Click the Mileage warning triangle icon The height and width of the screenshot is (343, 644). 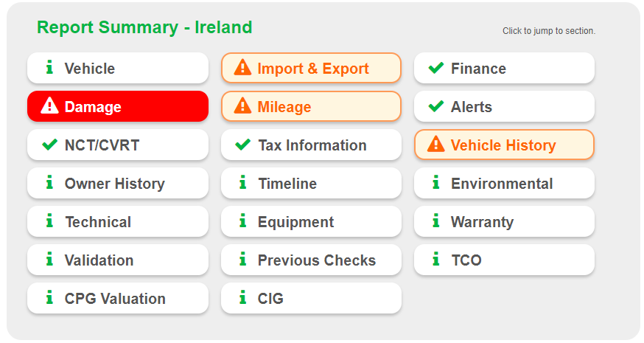pyautogui.click(x=242, y=106)
